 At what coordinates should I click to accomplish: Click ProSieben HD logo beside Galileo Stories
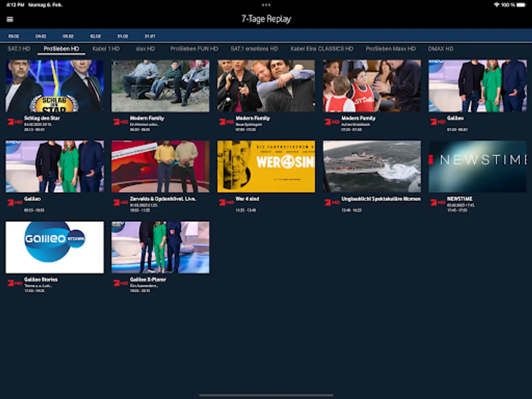[15, 283]
